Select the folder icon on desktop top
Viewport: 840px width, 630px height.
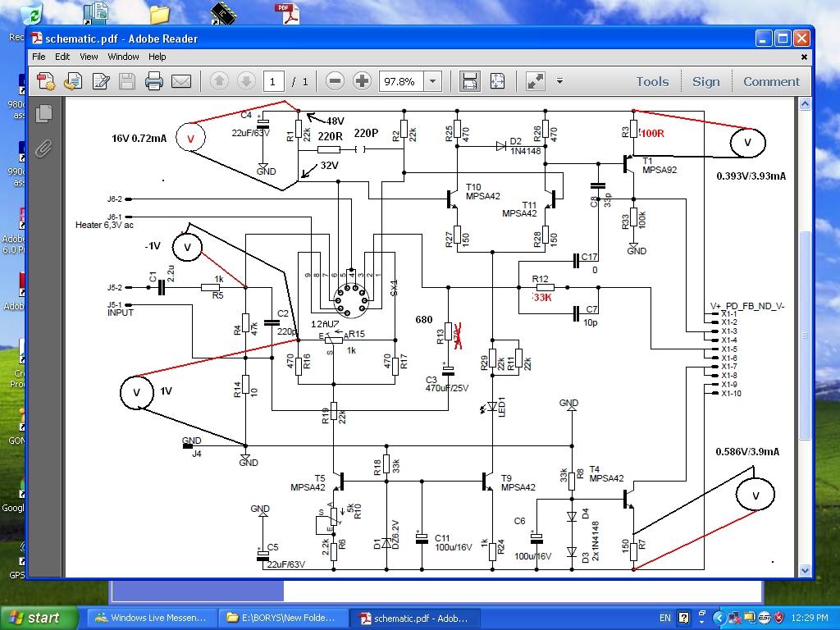[159, 14]
